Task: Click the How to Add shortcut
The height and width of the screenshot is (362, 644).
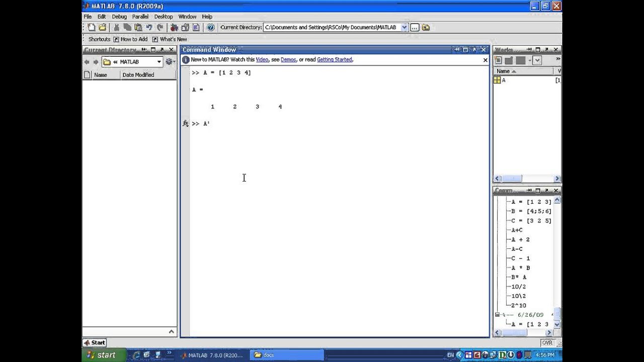Action: (x=130, y=39)
